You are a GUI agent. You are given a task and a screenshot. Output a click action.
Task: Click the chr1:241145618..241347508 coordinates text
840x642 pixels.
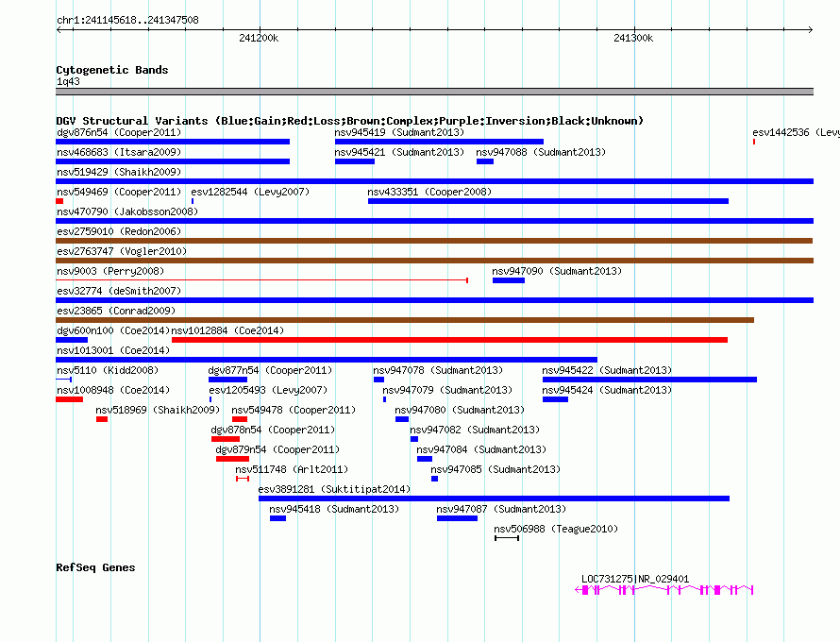127,20
